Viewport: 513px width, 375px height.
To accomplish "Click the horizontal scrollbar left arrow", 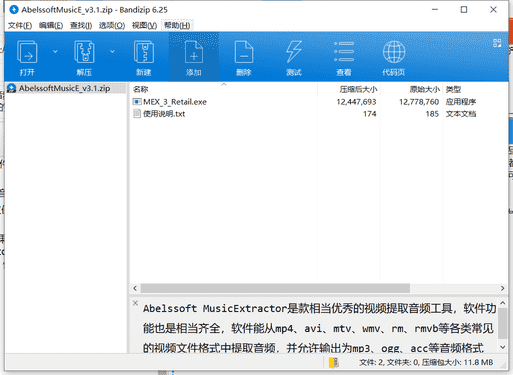I will [x=135, y=288].
